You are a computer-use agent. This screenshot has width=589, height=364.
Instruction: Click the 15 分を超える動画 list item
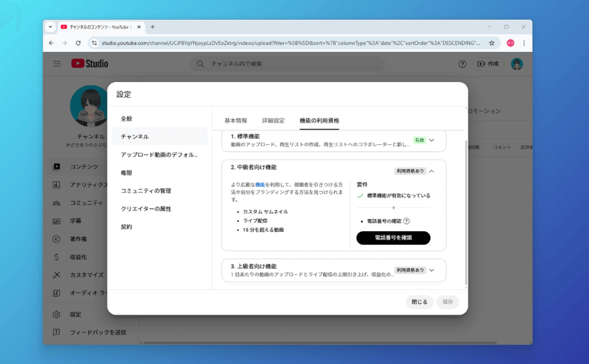coord(263,230)
